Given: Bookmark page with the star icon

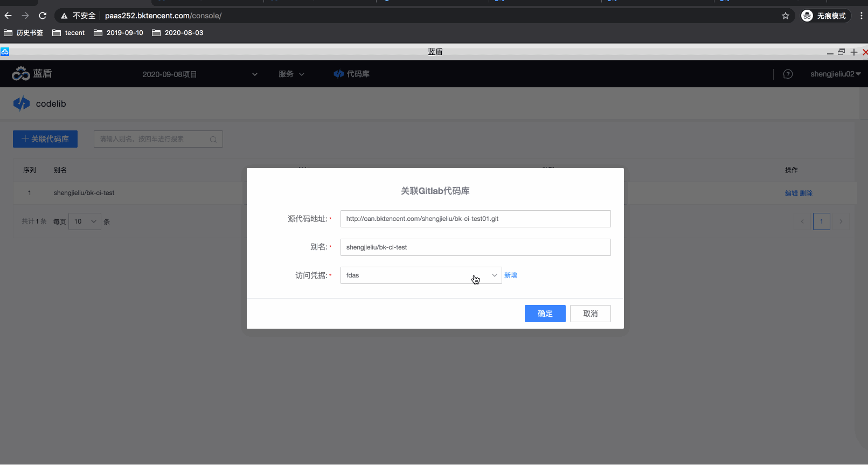Looking at the screenshot, I should pyautogui.click(x=786, y=16).
